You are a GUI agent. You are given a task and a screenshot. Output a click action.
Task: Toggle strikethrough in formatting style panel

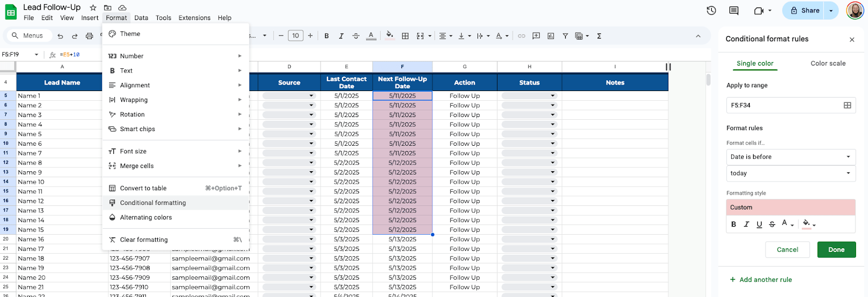pos(772,224)
